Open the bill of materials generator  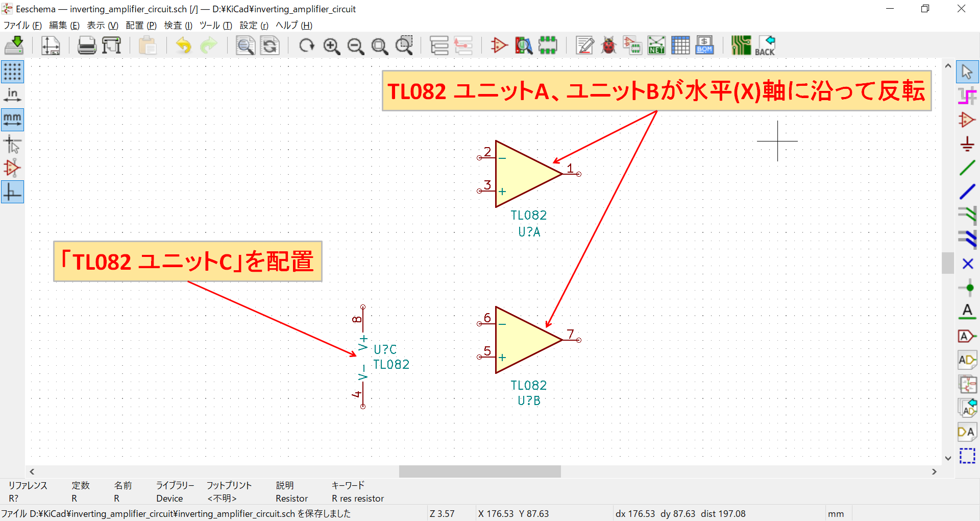pyautogui.click(x=704, y=45)
